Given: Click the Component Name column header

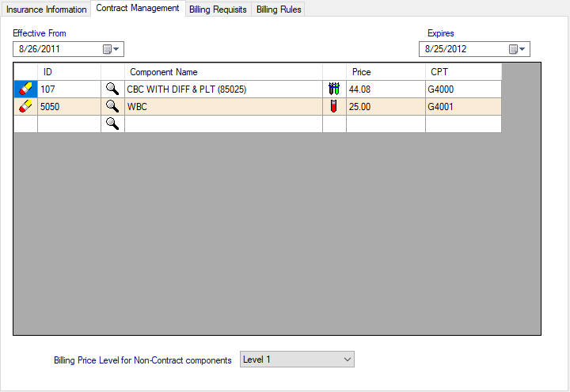Looking at the screenshot, I should (223, 72).
